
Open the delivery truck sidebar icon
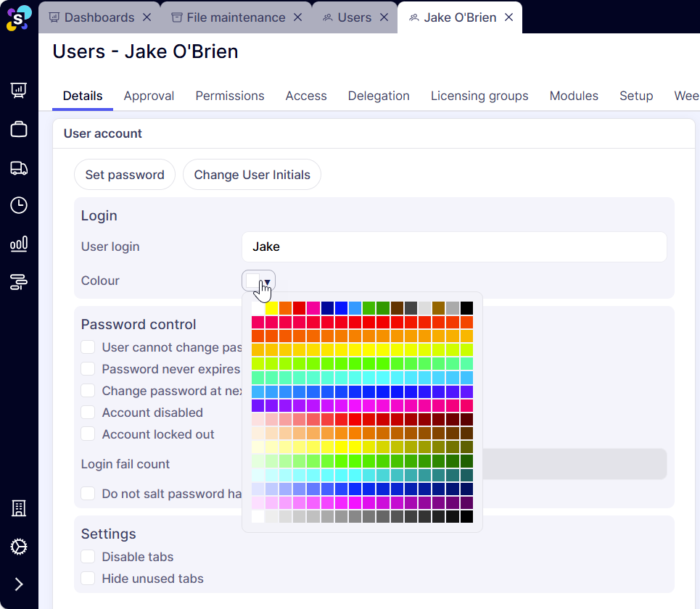(x=19, y=168)
